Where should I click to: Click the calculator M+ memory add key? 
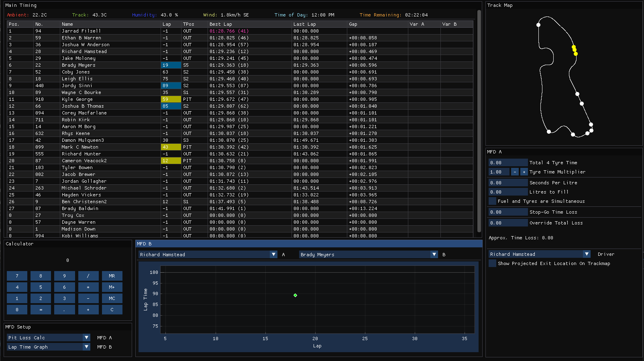(x=112, y=287)
